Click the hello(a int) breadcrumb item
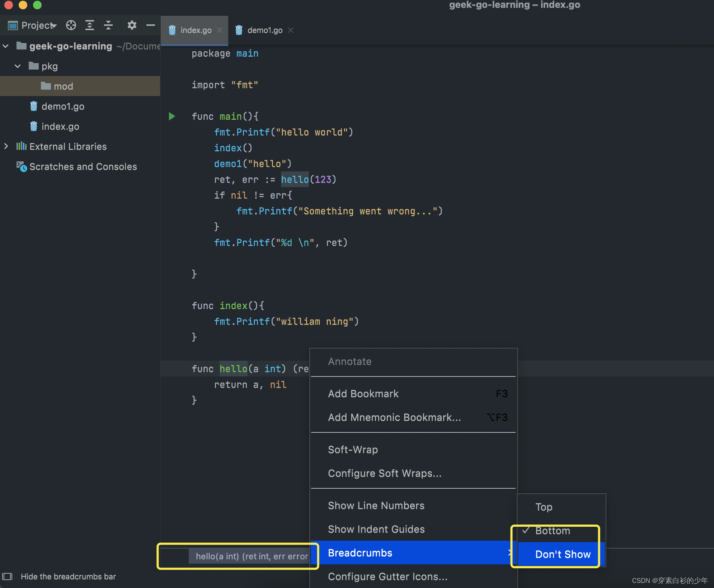This screenshot has width=714, height=588. tap(251, 556)
